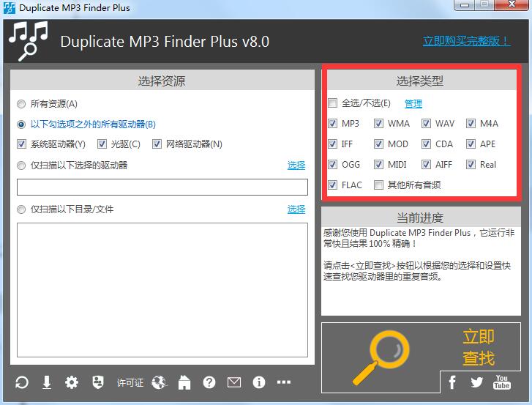The height and width of the screenshot is (405, 532).
Task: Open the 许可证 license item
Action: click(x=130, y=382)
